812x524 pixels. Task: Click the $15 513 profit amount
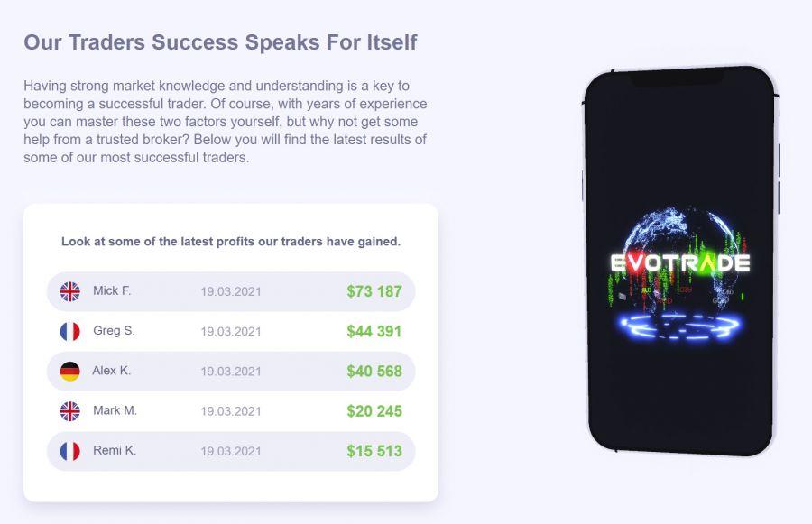[374, 451]
